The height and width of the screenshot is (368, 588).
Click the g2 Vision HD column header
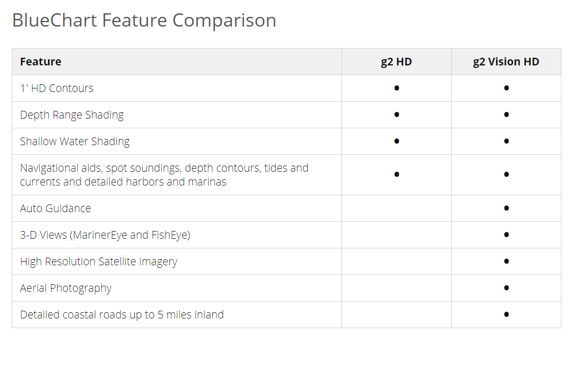[x=506, y=62]
